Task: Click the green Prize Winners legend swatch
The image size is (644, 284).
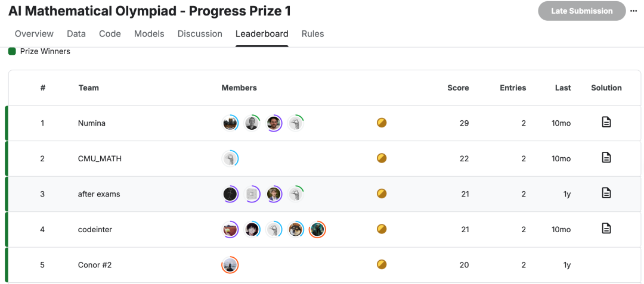Action: pos(12,51)
